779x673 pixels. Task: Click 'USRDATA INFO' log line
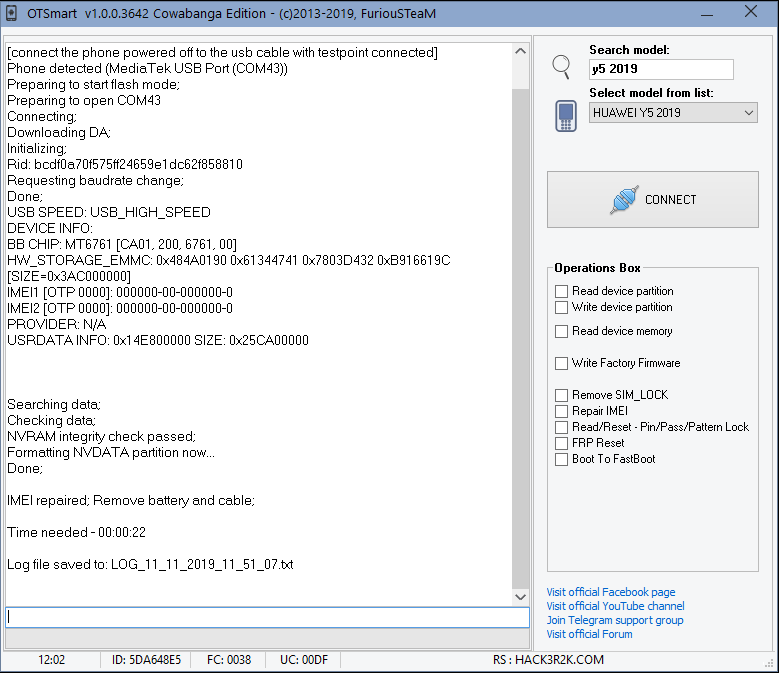[158, 341]
